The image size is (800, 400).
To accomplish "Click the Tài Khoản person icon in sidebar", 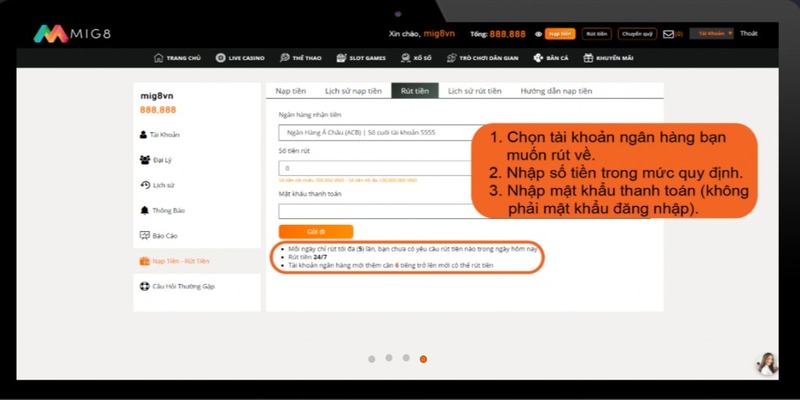I will pos(144,134).
